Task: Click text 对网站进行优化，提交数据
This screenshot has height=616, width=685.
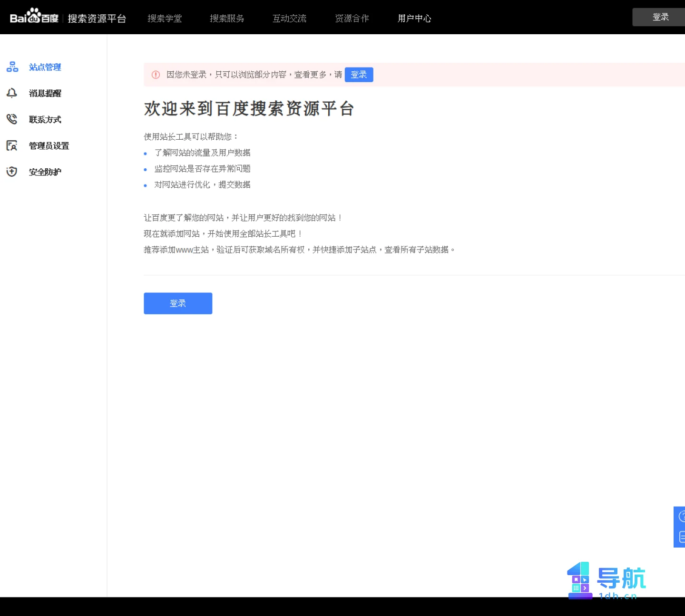Action: pos(202,184)
